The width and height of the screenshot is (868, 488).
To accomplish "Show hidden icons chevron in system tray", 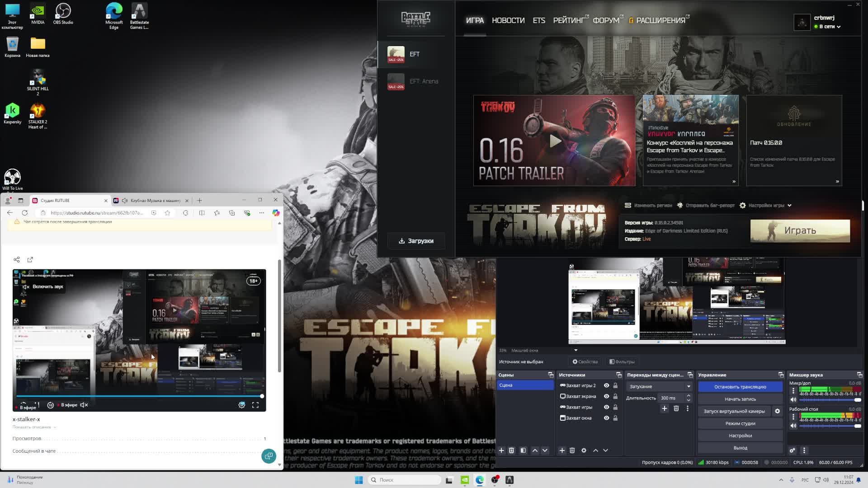I will click(781, 480).
